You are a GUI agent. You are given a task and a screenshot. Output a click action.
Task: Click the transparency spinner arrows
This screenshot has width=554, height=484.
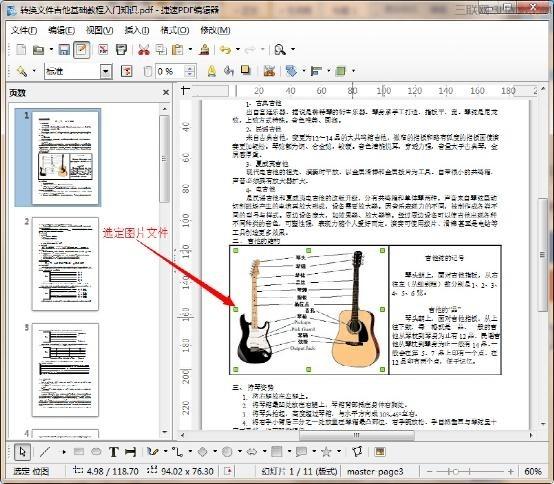pyautogui.click(x=190, y=71)
